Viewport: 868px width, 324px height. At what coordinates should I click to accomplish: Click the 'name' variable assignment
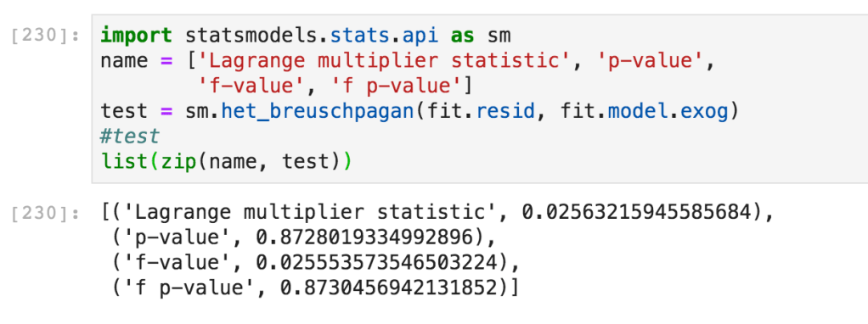[124, 61]
